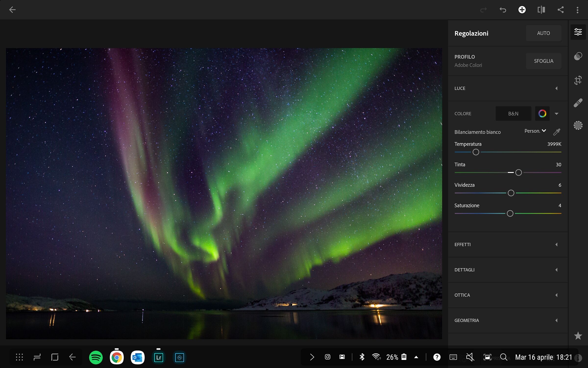Screen dimensions: 588x368
Task: Click SFOGLIA to browse profiles
Action: [543, 61]
